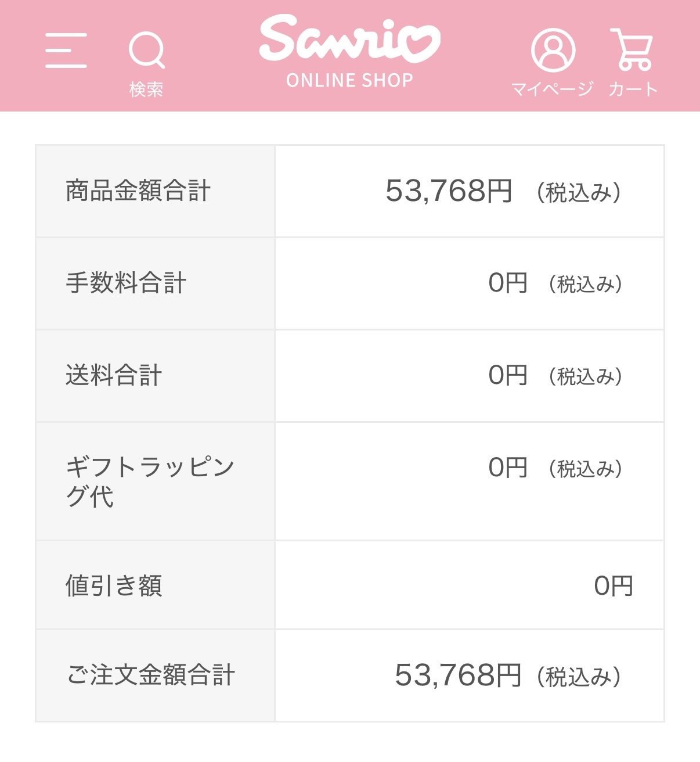Click the product total 53,768円 amount
700x762 pixels.
449,191
